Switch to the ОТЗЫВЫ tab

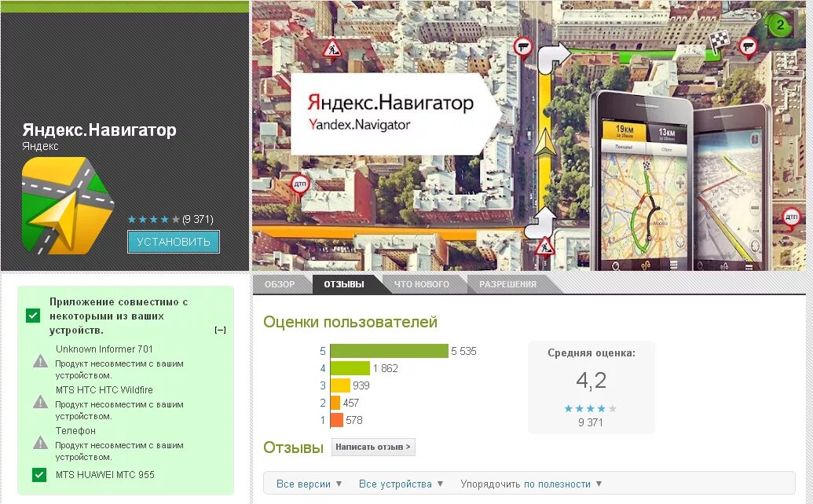click(x=344, y=284)
